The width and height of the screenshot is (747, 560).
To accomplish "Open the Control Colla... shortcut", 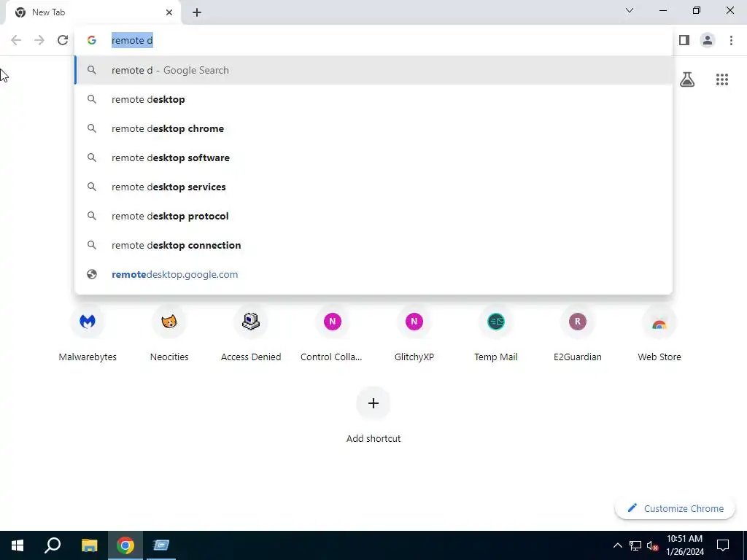I will point(332,333).
